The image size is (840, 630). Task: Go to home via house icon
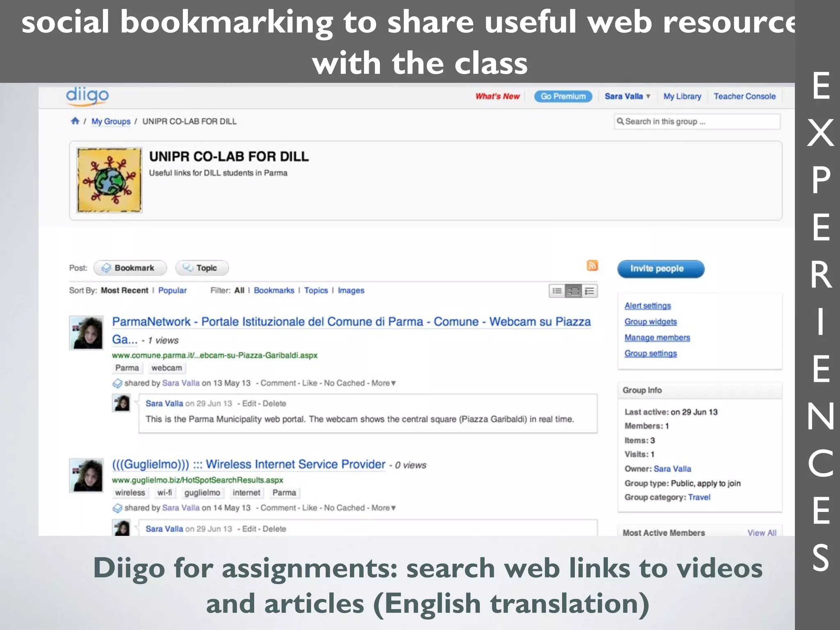75,121
